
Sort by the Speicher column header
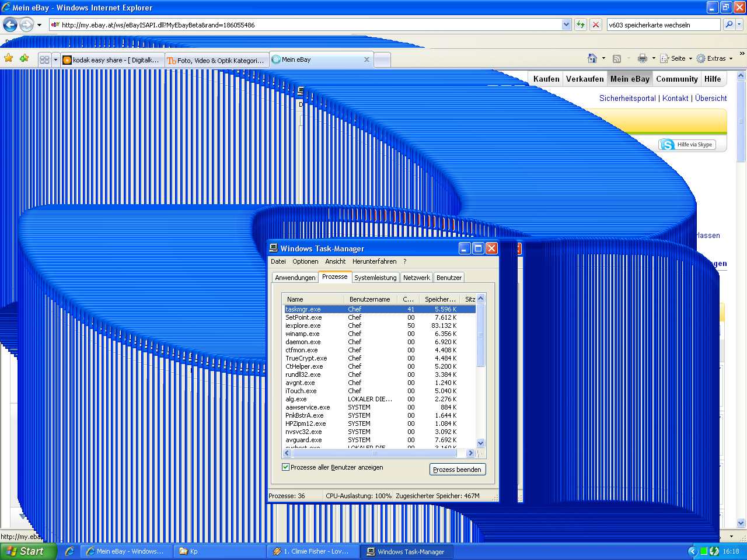click(x=440, y=299)
